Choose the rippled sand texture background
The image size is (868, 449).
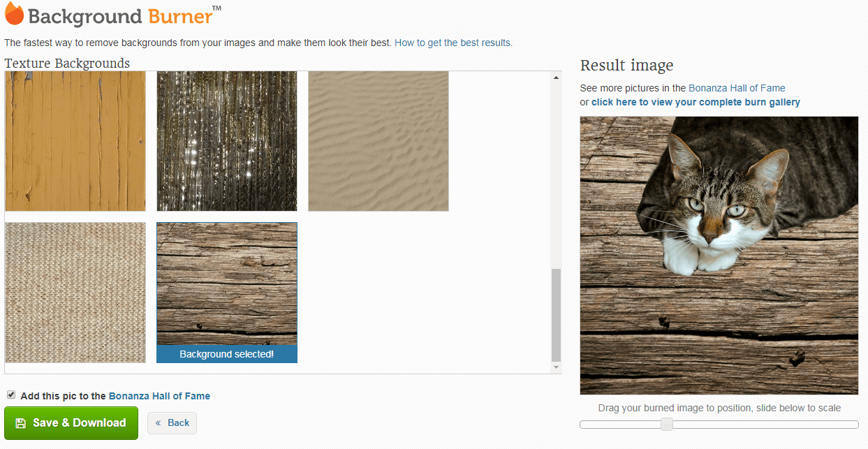[378, 140]
